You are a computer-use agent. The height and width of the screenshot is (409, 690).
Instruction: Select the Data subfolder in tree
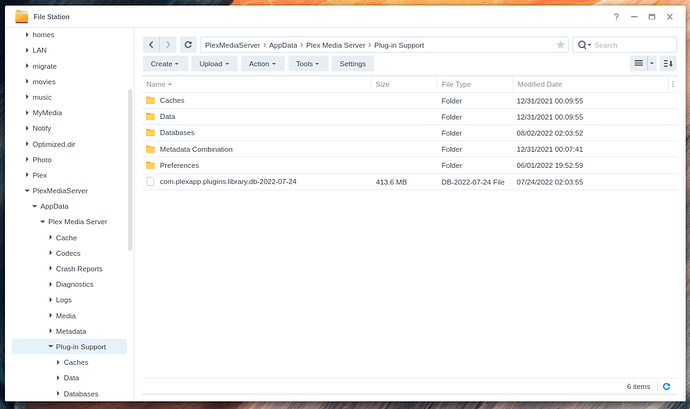coord(71,378)
